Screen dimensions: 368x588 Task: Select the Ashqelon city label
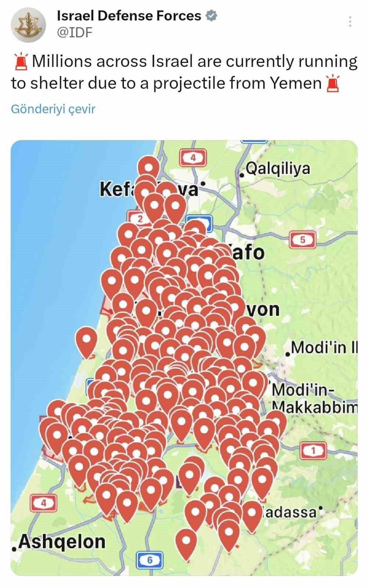click(58, 542)
